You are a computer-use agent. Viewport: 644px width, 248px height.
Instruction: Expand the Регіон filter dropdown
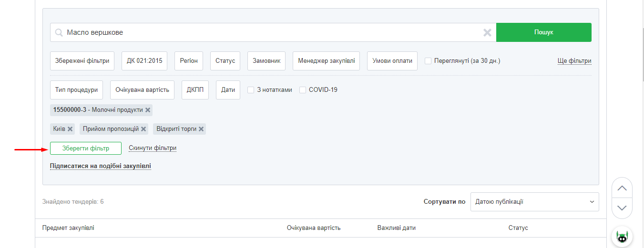[189, 61]
